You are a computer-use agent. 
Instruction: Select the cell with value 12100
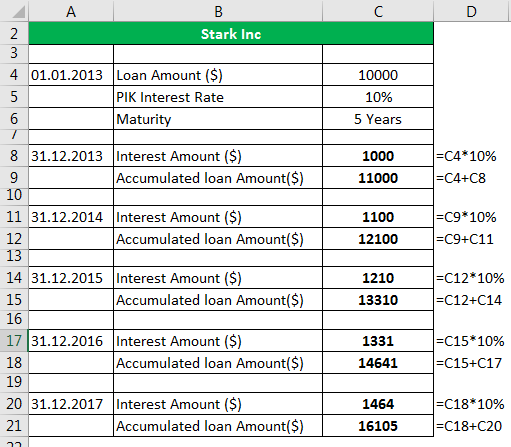pyautogui.click(x=378, y=239)
